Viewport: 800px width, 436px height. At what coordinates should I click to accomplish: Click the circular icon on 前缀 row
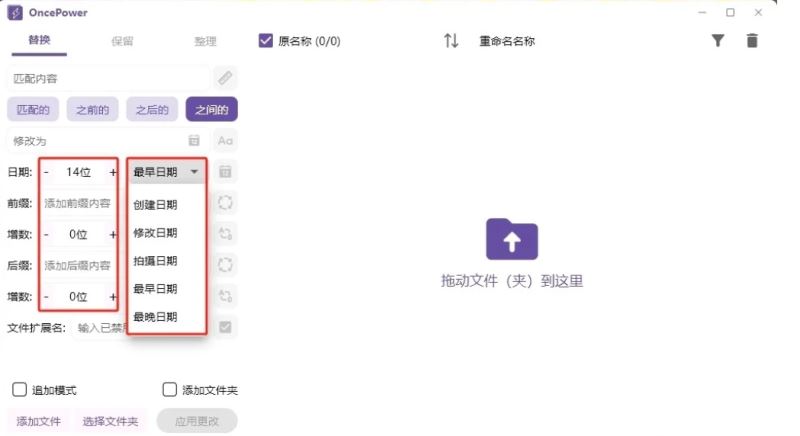pos(225,203)
